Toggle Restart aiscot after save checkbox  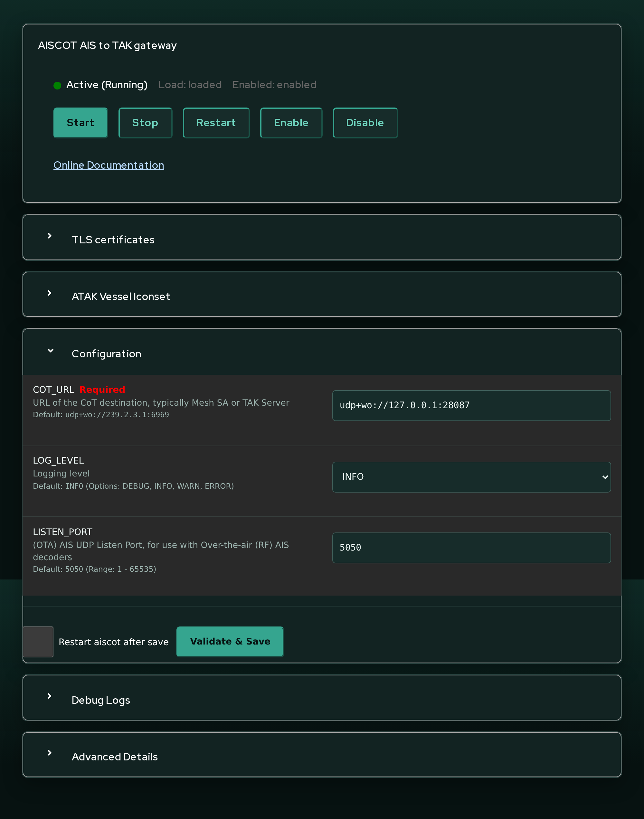coord(38,642)
